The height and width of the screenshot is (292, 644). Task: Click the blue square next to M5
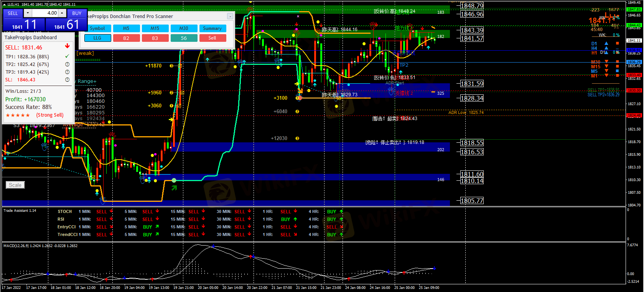pos(617,71)
